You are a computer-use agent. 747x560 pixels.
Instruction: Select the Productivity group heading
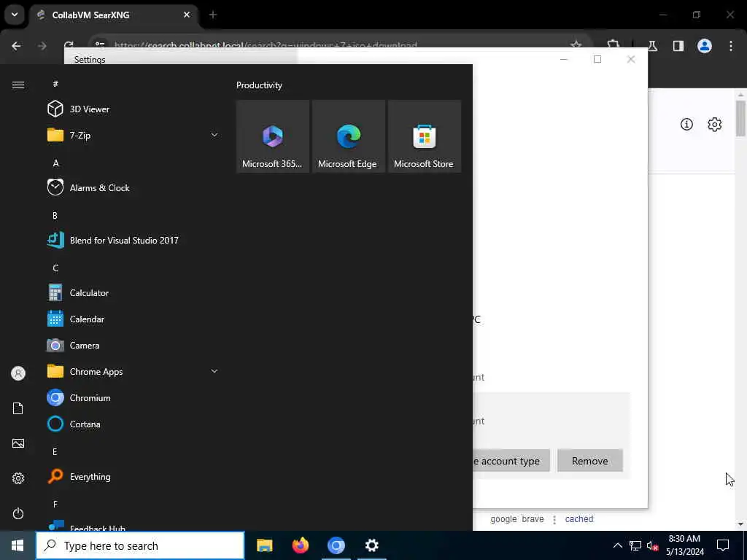tap(259, 85)
